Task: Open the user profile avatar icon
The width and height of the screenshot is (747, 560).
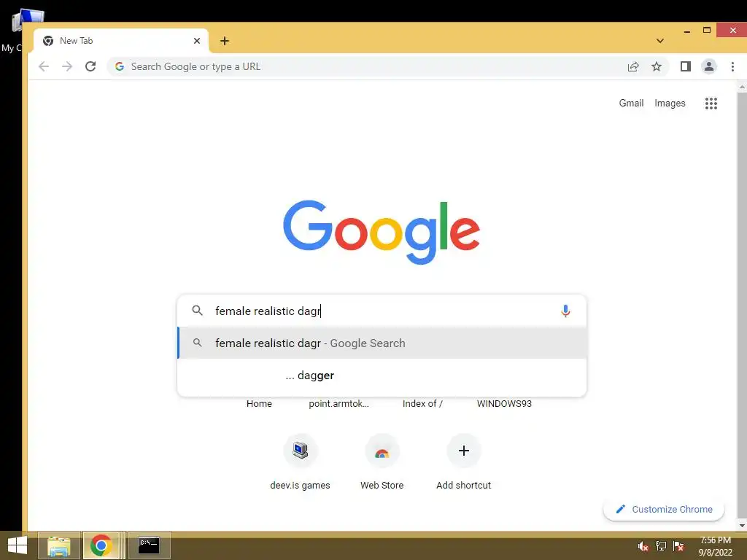Action: (x=709, y=66)
